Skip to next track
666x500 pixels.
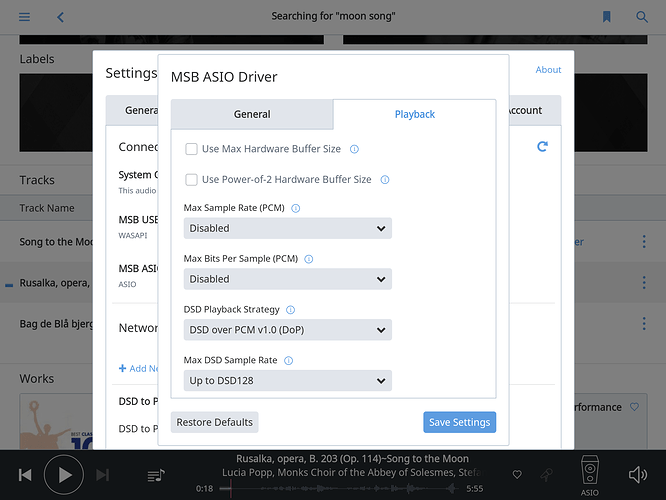pos(102,475)
